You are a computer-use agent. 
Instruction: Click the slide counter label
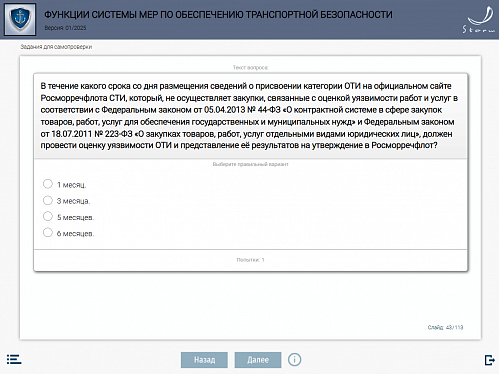click(445, 328)
